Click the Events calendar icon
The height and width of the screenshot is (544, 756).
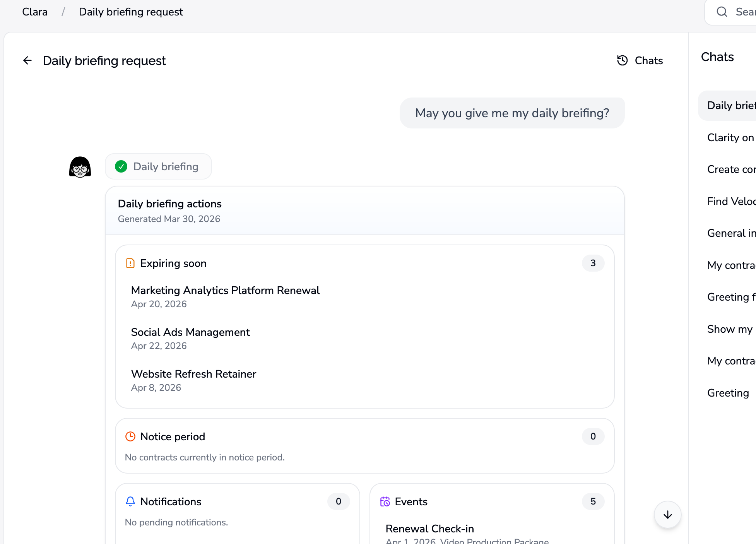385,501
